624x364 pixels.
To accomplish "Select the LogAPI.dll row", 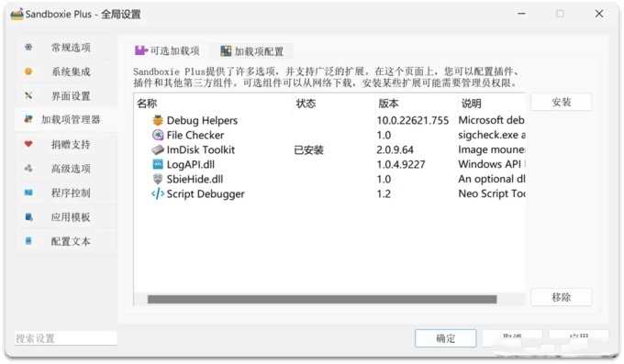I will point(329,164).
